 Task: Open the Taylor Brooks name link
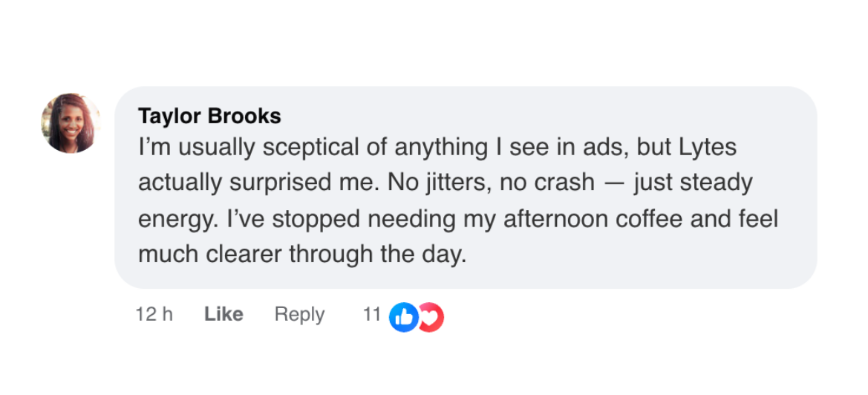coord(209,117)
